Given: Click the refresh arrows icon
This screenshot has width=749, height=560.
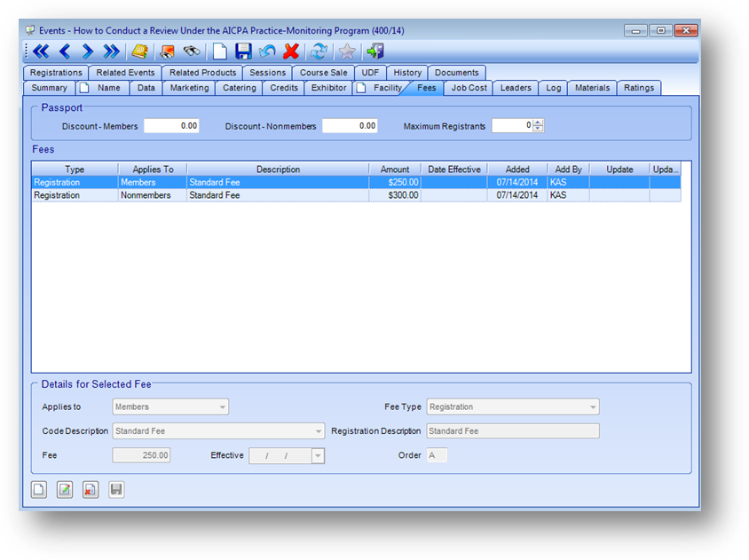Looking at the screenshot, I should [x=319, y=51].
